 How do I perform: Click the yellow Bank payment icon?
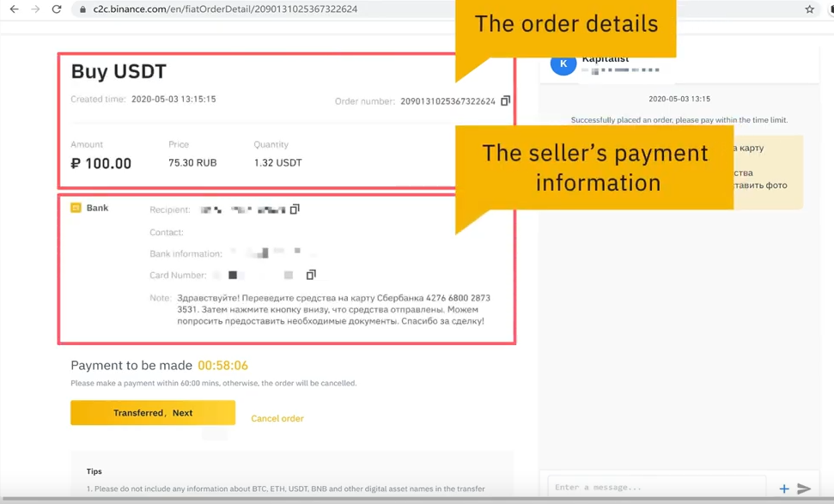(x=76, y=208)
